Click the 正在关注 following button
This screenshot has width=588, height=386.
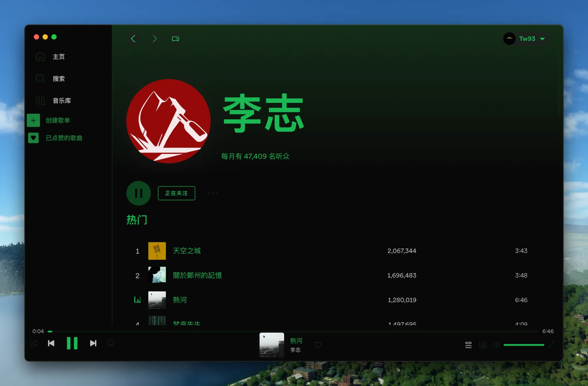(x=176, y=193)
